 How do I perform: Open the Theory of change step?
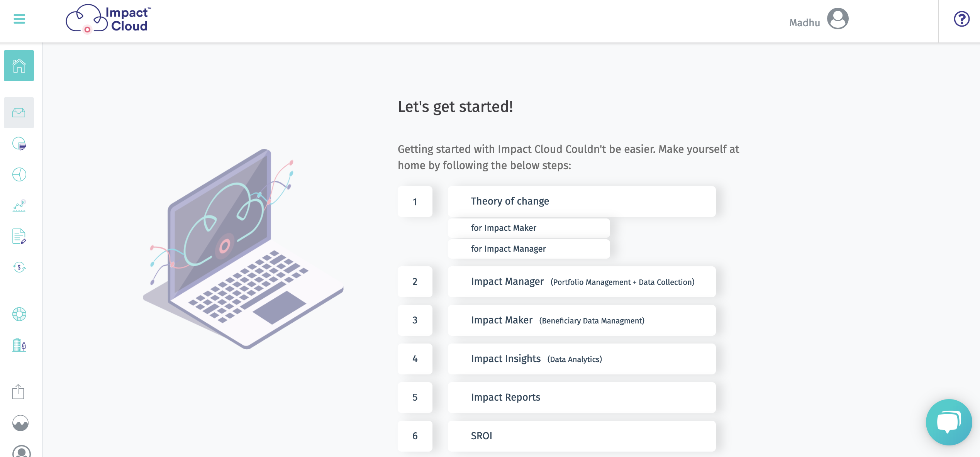click(582, 201)
